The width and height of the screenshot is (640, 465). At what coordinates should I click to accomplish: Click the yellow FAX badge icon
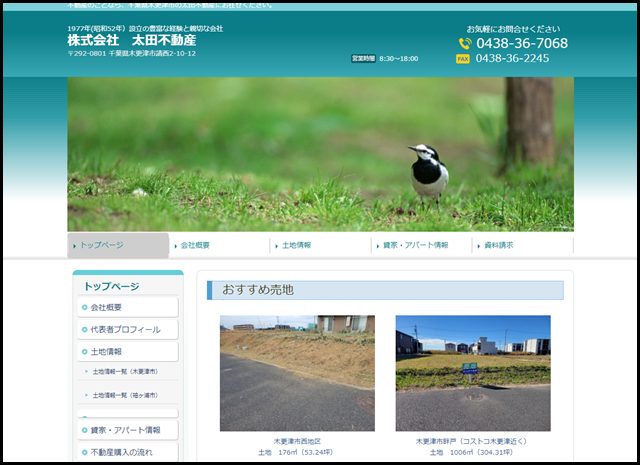pos(463,59)
